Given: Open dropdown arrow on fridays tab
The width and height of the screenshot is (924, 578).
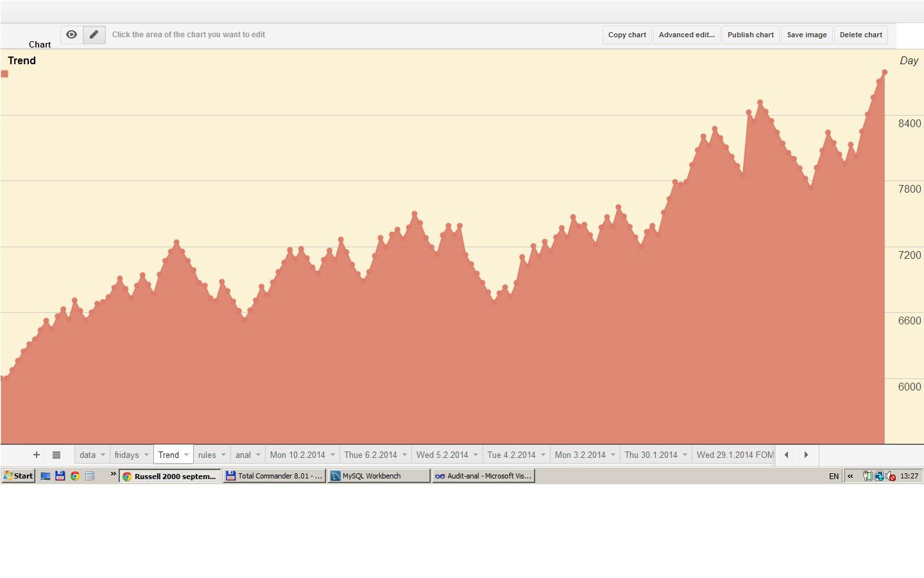Looking at the screenshot, I should click(146, 455).
